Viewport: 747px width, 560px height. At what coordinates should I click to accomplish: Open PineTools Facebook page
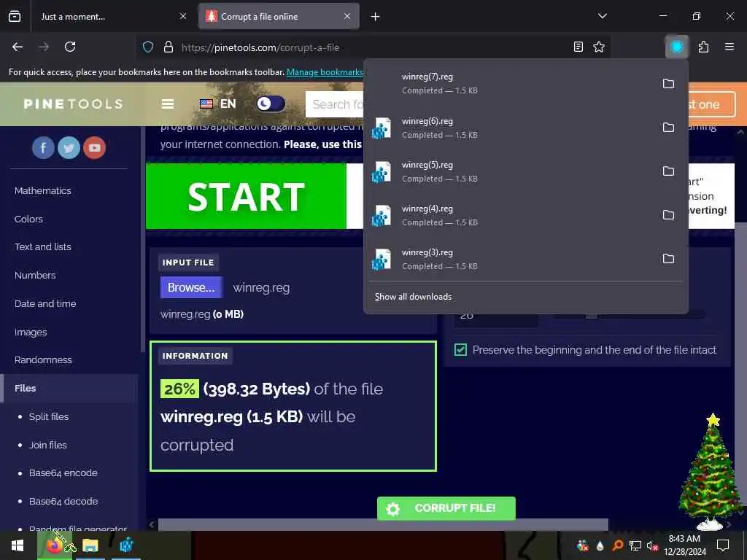(43, 147)
